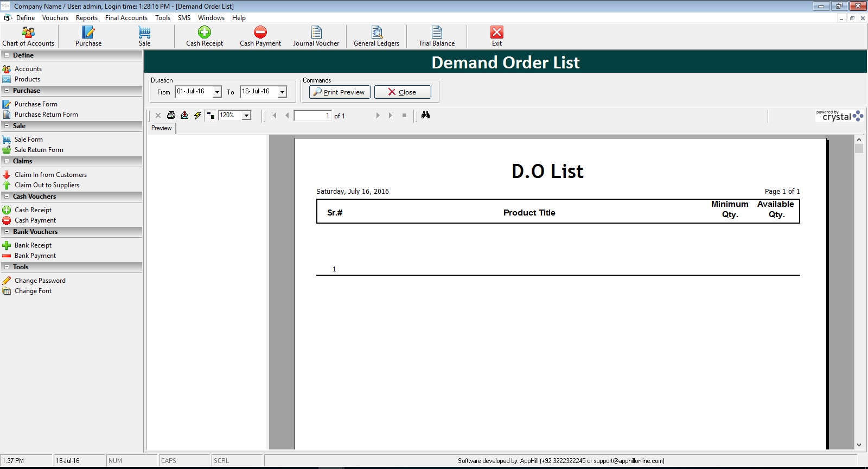The height and width of the screenshot is (469, 868).
Task: Open the Reports menu
Action: (87, 18)
